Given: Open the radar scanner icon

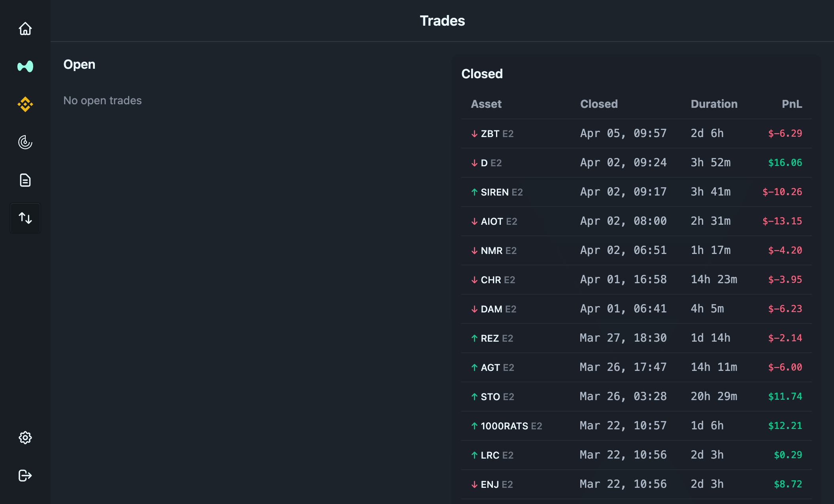Looking at the screenshot, I should (25, 142).
